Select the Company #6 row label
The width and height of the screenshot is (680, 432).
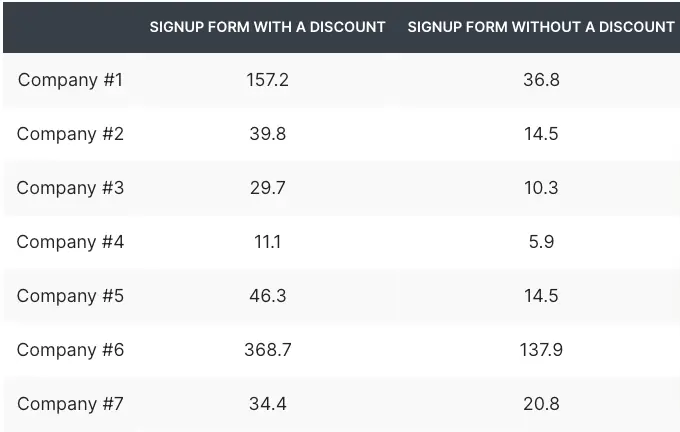click(70, 350)
